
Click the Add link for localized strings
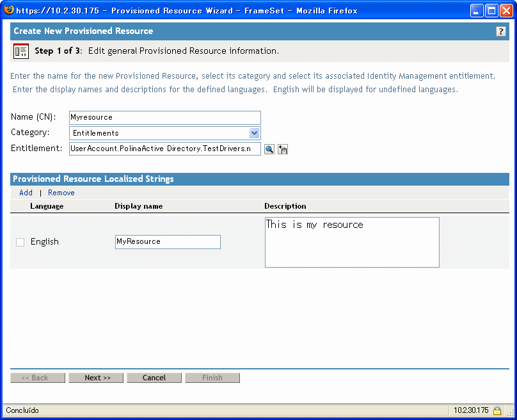click(x=26, y=193)
